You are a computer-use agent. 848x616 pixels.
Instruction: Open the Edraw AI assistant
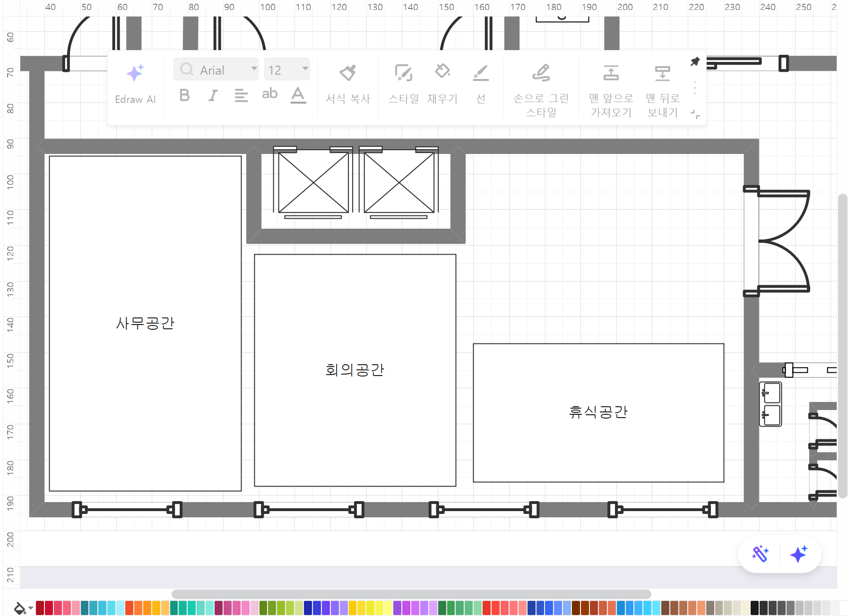tap(135, 84)
